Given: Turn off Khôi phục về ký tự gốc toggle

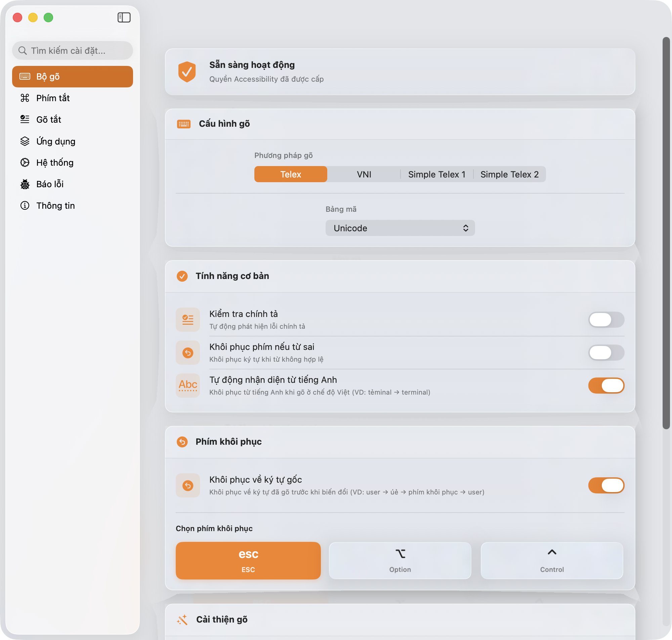Looking at the screenshot, I should click(606, 485).
